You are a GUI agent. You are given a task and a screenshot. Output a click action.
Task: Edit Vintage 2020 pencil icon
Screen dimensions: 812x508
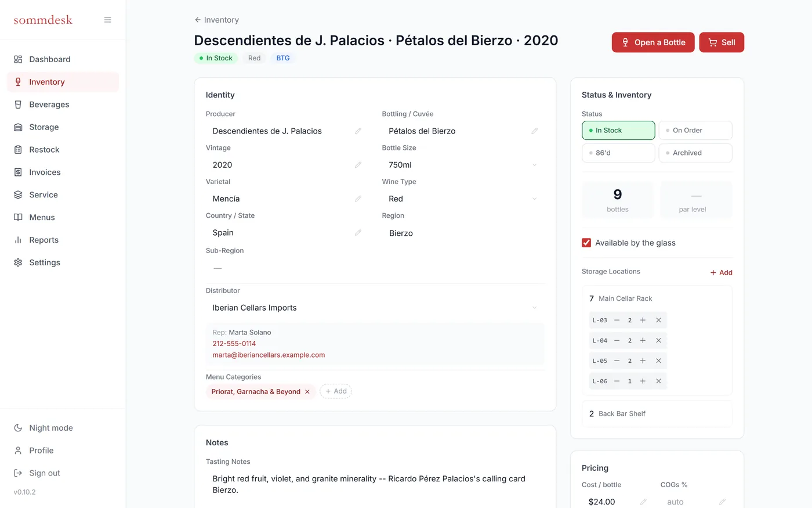pos(358,165)
